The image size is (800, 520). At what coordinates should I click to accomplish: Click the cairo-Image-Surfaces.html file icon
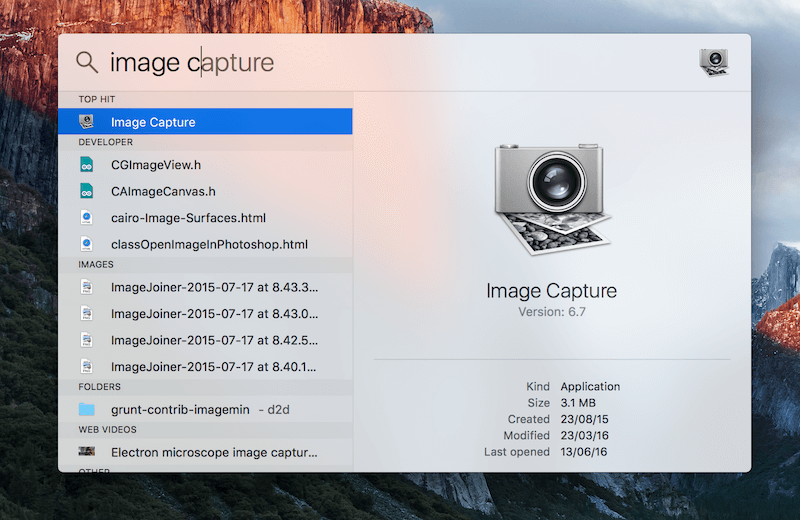(x=87, y=217)
